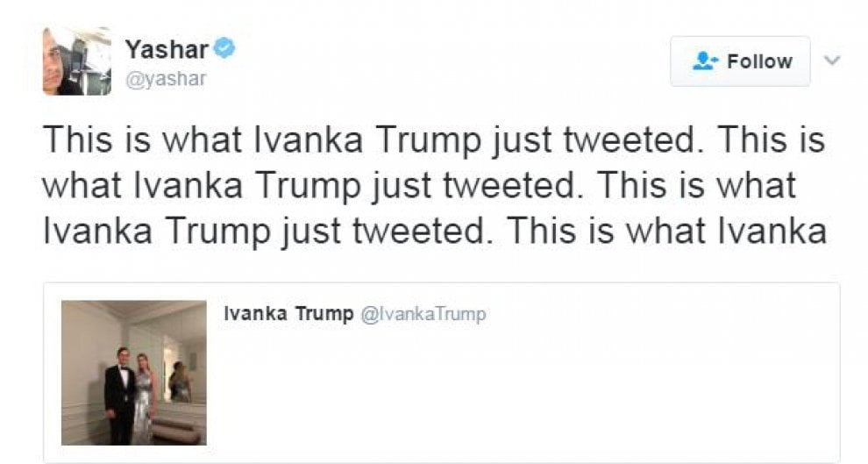Image resolution: width=868 pixels, height=464 pixels.
Task: Click the blue verified badge icon
Action: click(224, 48)
